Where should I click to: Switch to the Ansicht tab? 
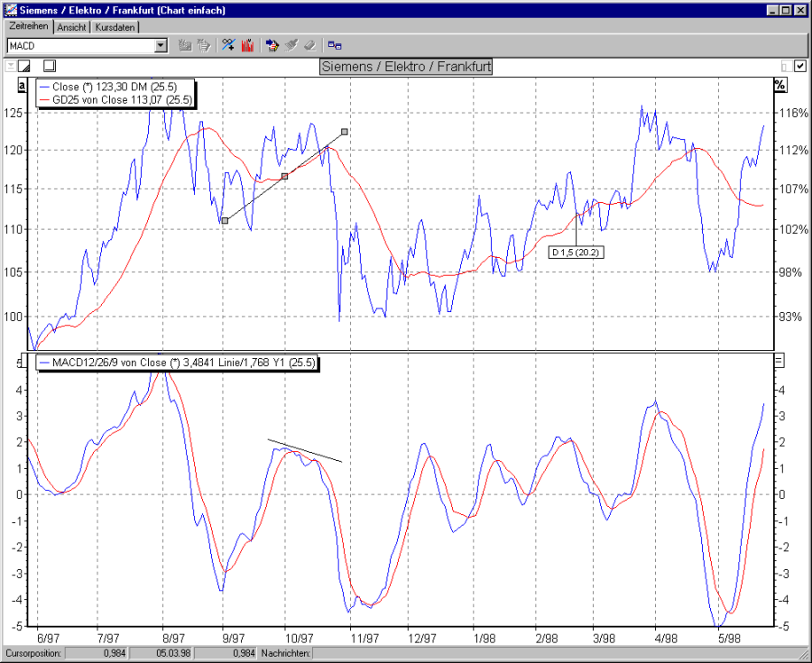click(72, 27)
